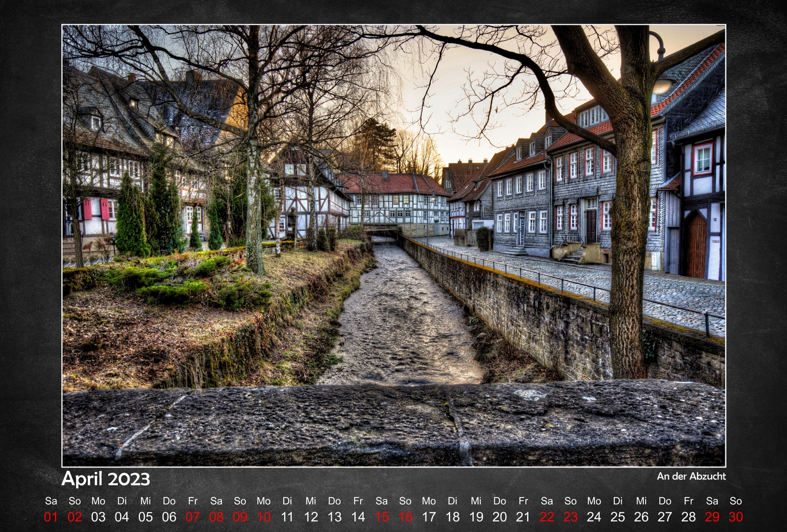Select date 20 in the date row
Image resolution: width=787 pixels, height=532 pixels.
pos(499,517)
